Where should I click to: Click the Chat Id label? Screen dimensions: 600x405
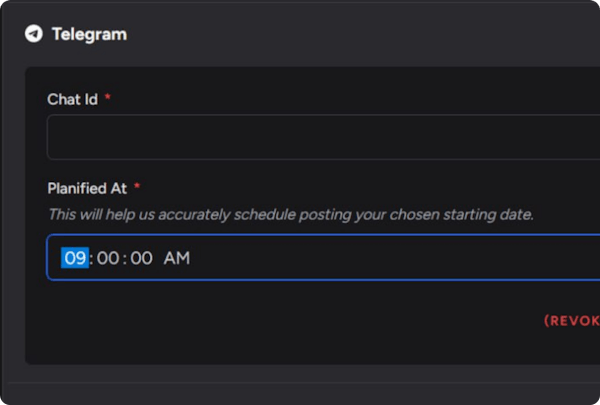[x=72, y=100]
